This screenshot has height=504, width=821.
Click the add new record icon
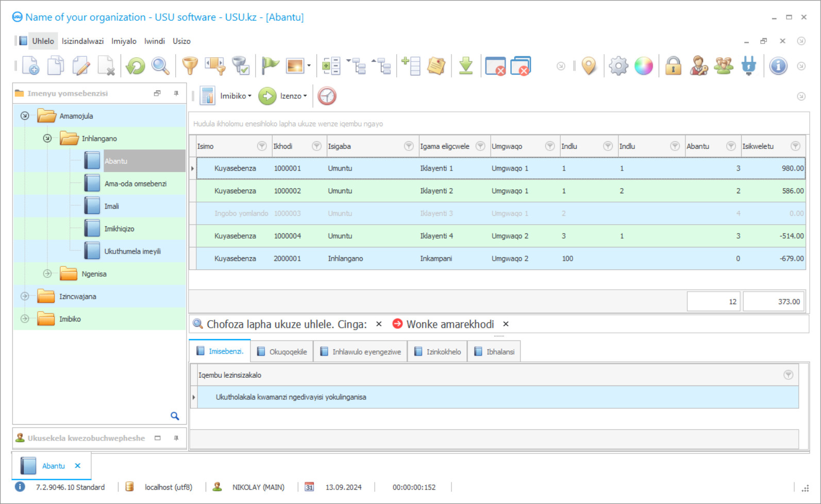[x=30, y=66]
